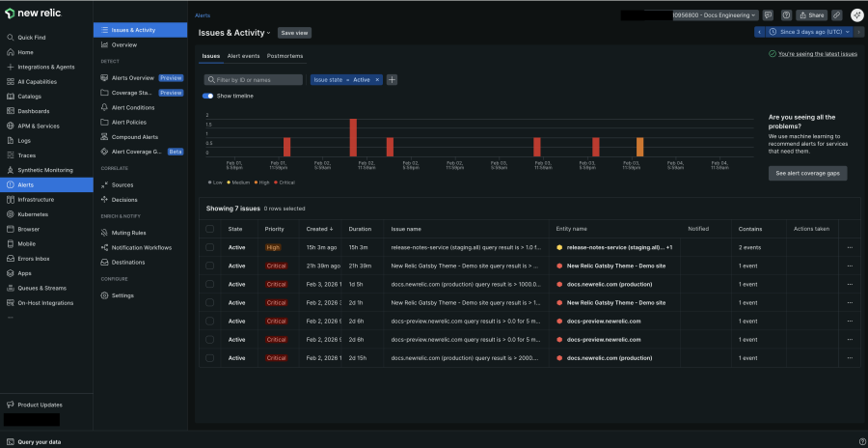Viewport: 868px width, 448px height.
Task: Check the 21h 39m Gatsby Theme row
Action: (210, 266)
